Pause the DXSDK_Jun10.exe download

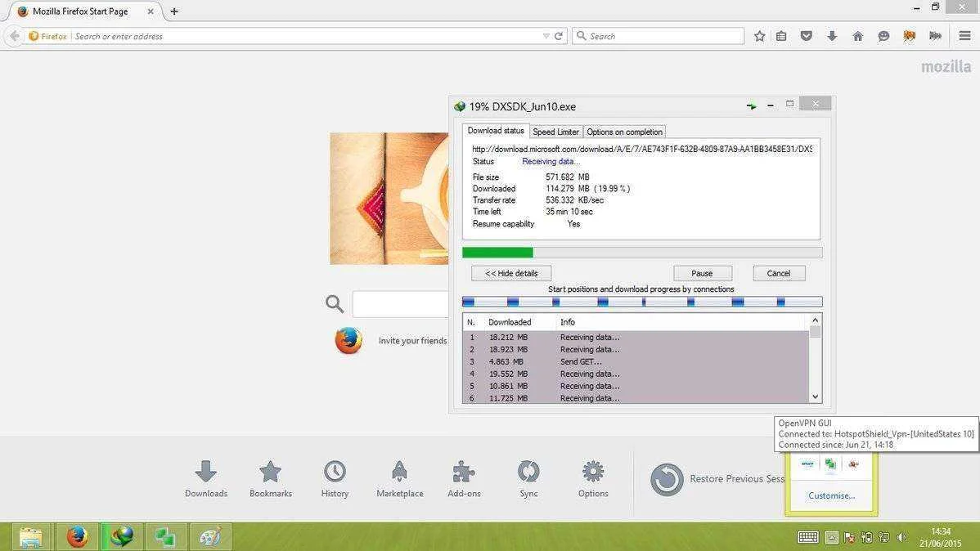tap(702, 273)
